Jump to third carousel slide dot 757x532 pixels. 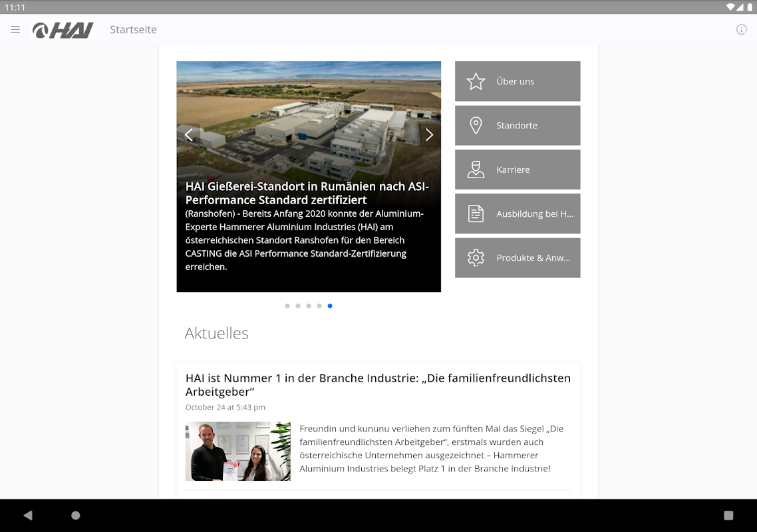tap(309, 306)
